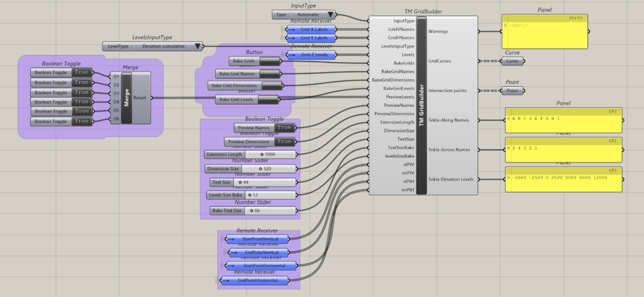The width and height of the screenshot is (644, 297).
Task: Toggle the Preview Dimensions boolean value
Action: point(285,142)
